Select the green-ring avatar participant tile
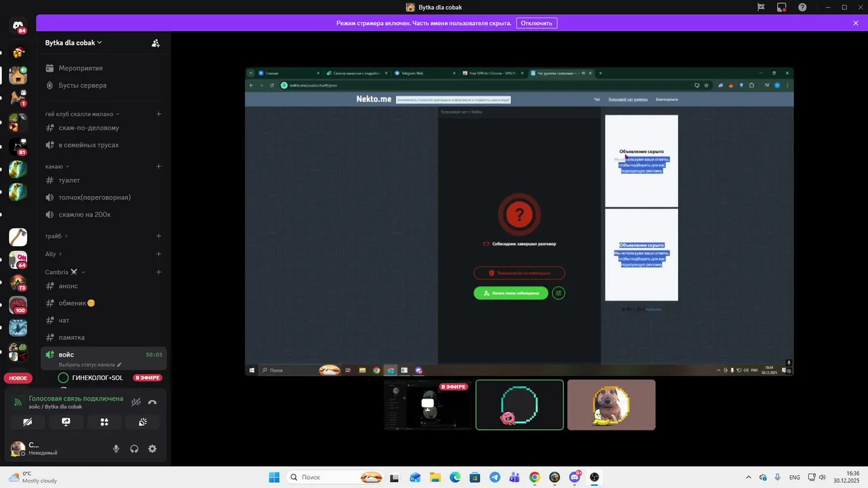The width and height of the screenshot is (868, 488). pos(519,405)
